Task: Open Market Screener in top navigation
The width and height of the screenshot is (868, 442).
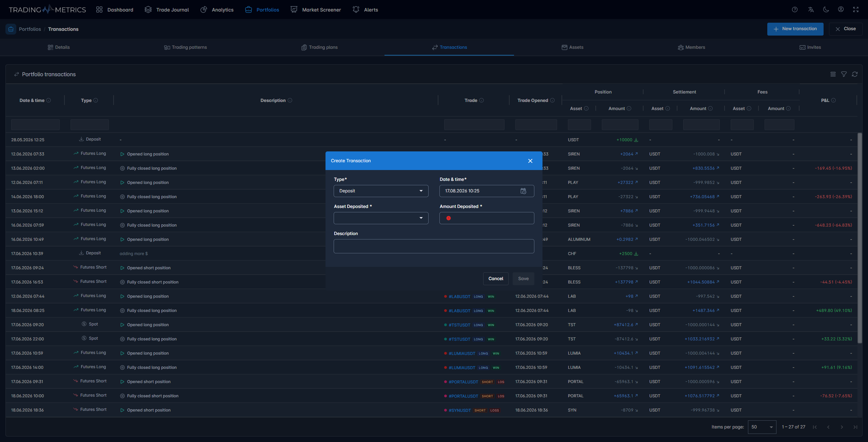Action: (316, 10)
